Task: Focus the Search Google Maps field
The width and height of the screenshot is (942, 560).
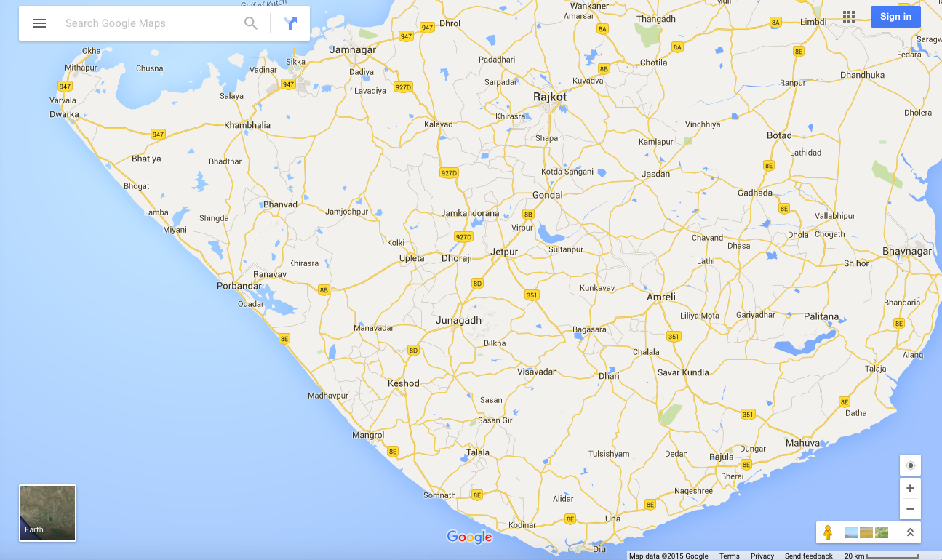Action: [x=149, y=23]
